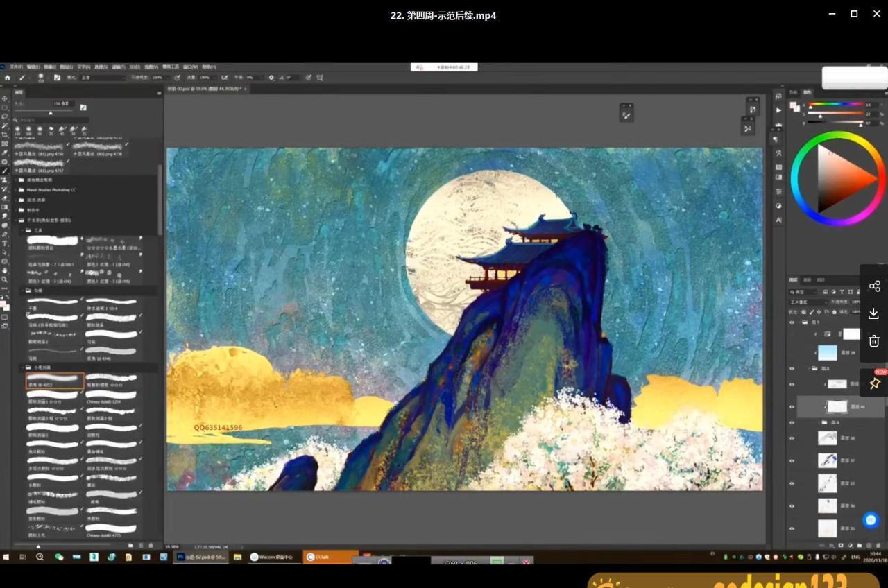Viewport: 888px width, 588px height.
Task: Toggle pressure for opacity button in options bar
Action: [178, 78]
